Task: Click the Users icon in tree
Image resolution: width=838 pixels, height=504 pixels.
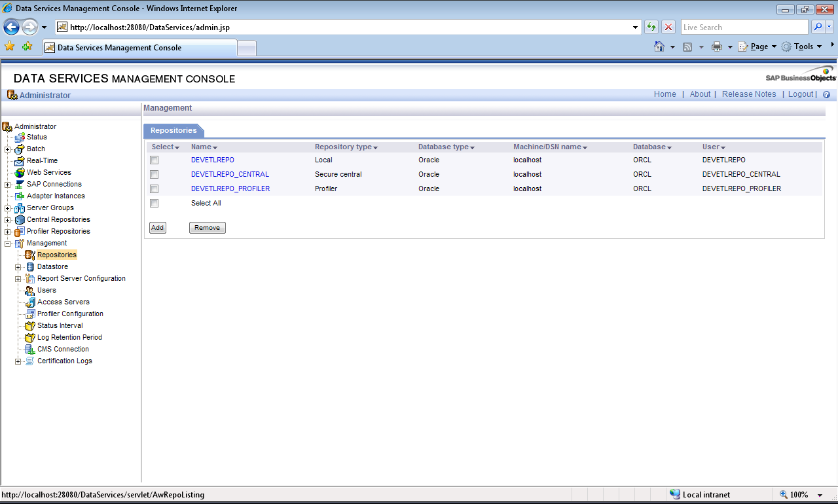Action: coord(30,291)
